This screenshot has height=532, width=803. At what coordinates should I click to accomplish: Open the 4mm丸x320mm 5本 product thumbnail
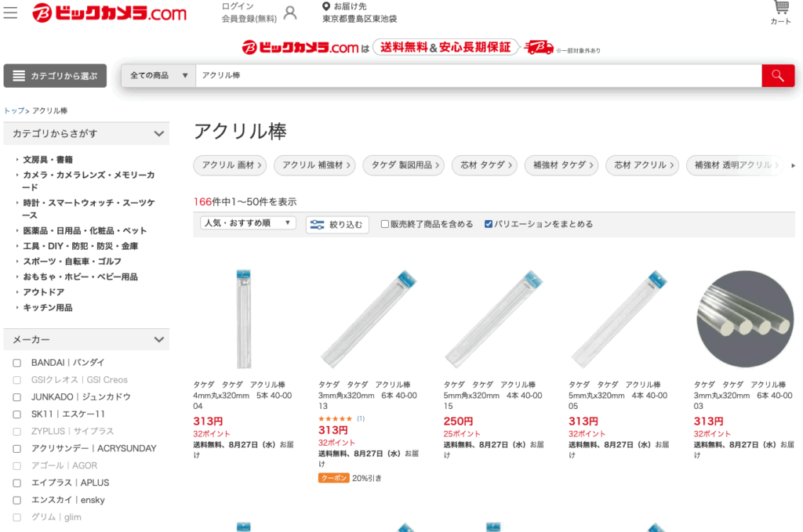pos(244,319)
